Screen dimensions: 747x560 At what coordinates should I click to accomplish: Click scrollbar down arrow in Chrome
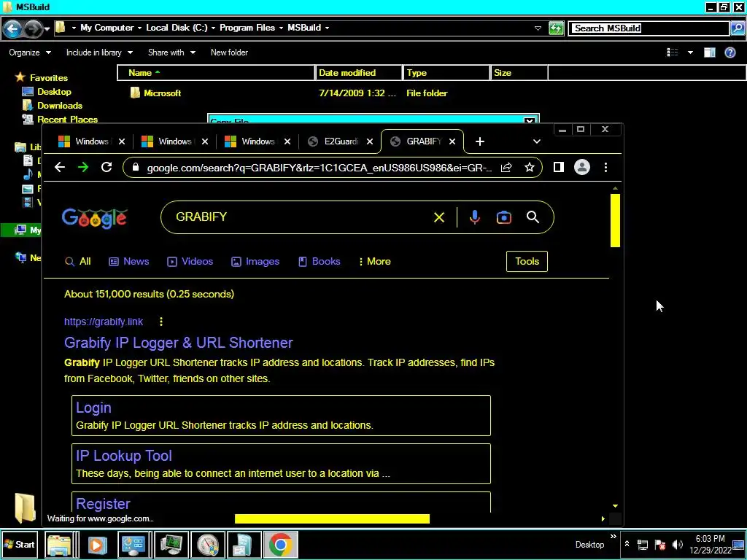[x=615, y=506]
